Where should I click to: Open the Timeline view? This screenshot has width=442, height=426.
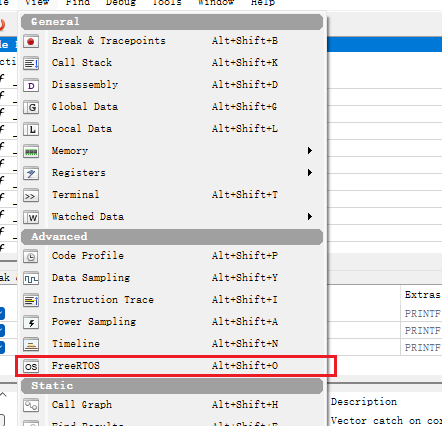[172, 344]
